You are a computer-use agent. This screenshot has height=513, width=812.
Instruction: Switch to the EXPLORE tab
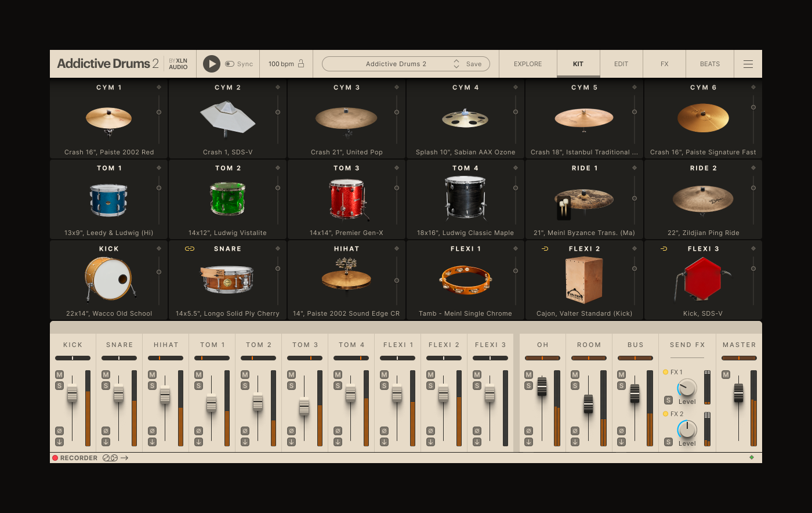pos(528,64)
